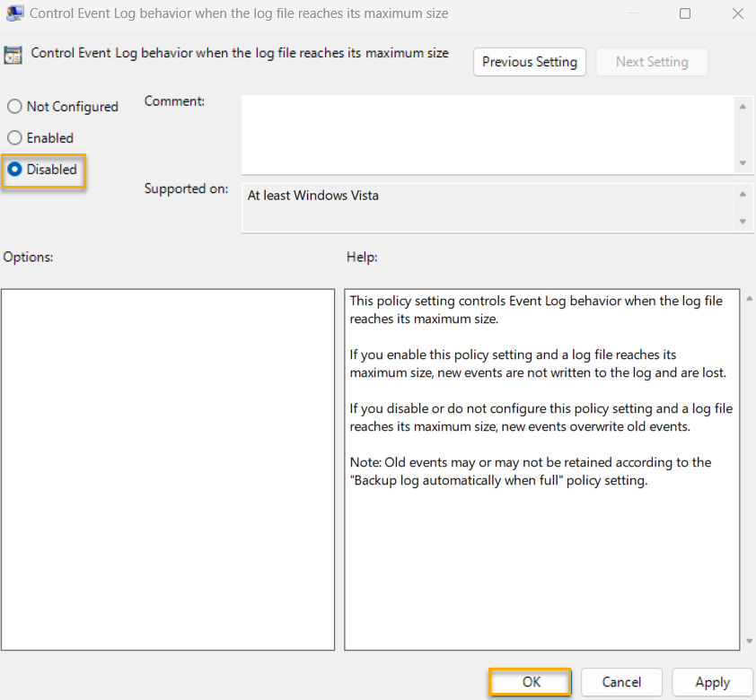Screen dimensions: 756x700
Task: Click the policy icon beside the setting heading
Action: (x=13, y=54)
